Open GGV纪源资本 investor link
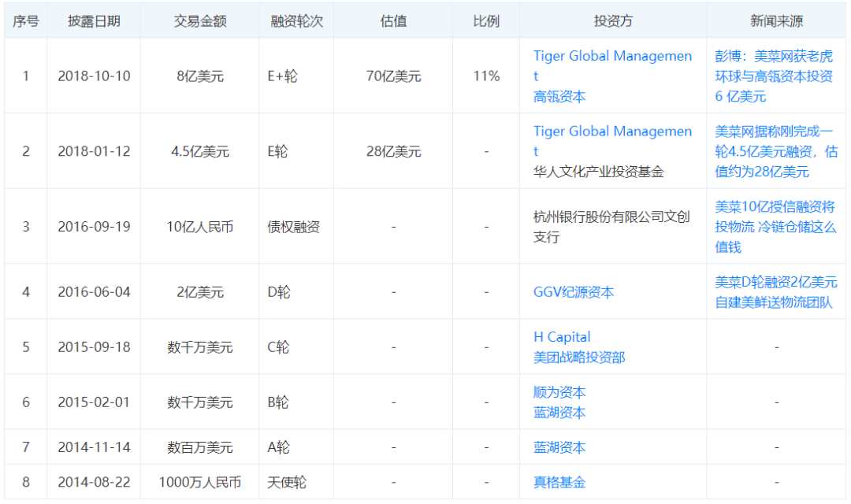 [x=573, y=292]
